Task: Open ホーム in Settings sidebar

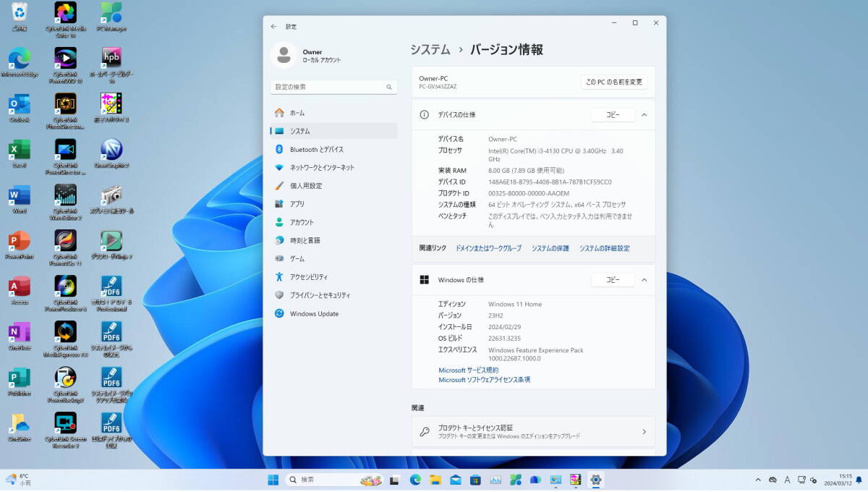Action: click(x=333, y=113)
